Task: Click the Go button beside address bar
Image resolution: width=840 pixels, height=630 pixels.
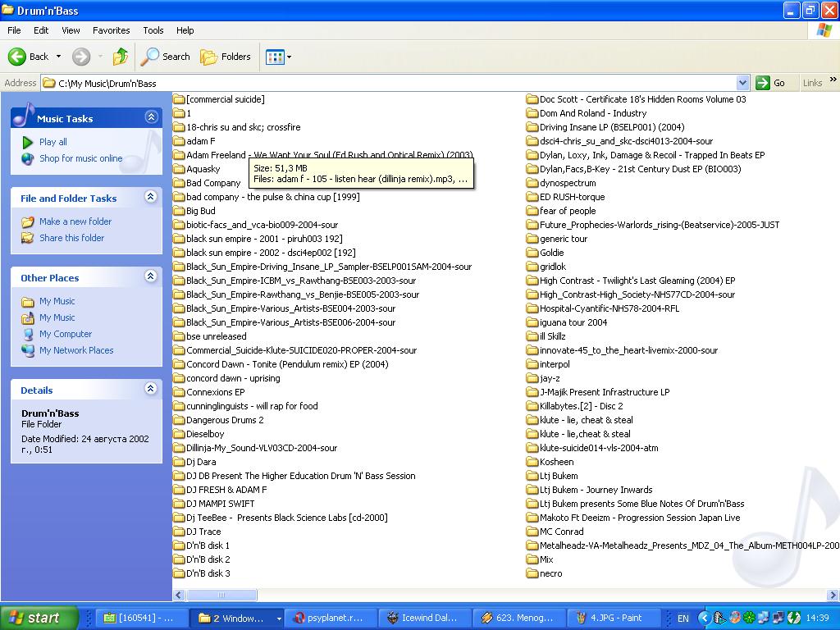Action: pos(771,83)
